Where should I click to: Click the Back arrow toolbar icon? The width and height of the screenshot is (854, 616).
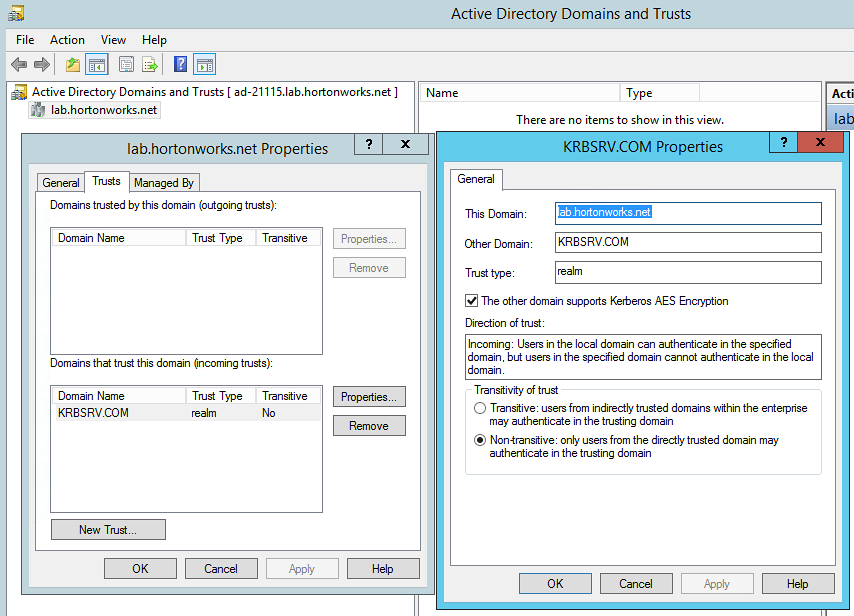[19, 65]
